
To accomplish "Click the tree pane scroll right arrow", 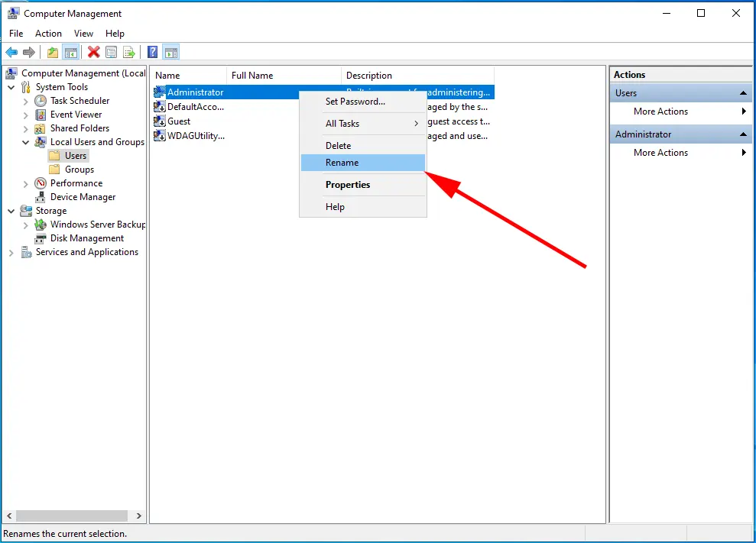I will click(139, 516).
